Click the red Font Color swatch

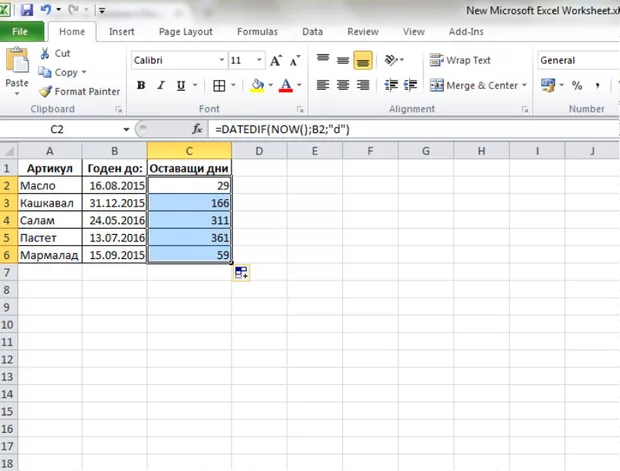point(285,85)
